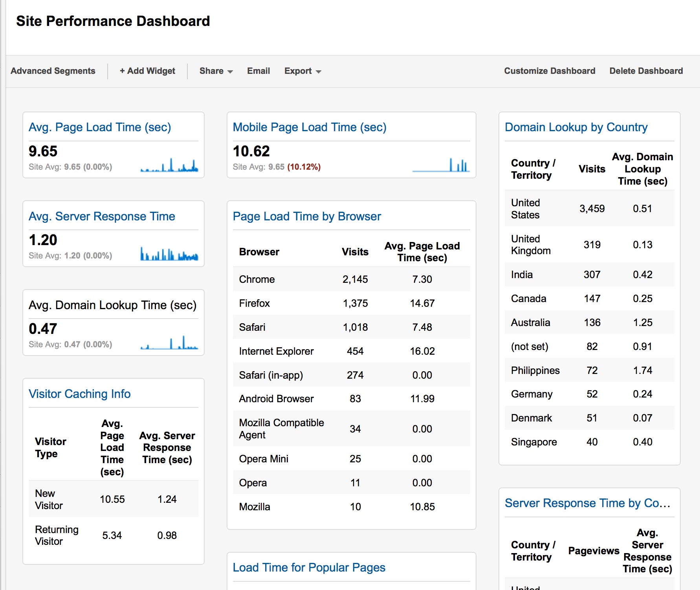Screen dimensions: 700x590
Task: Open the Visitor Caching Info widget
Action: pyautogui.click(x=80, y=394)
